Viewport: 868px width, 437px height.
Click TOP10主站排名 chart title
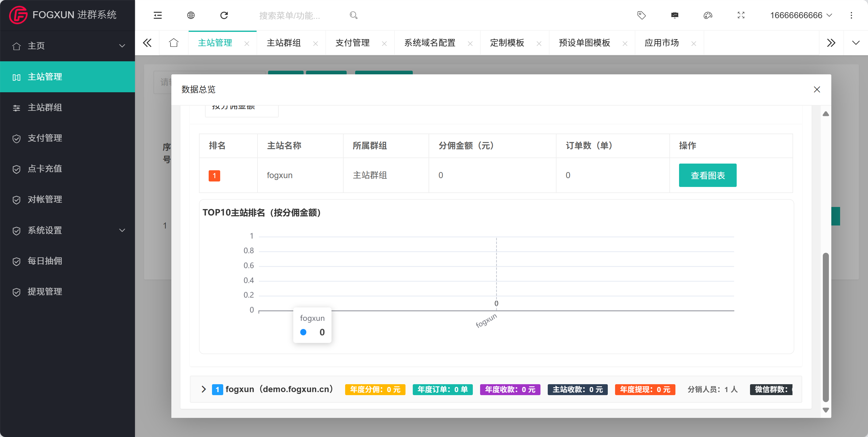point(262,212)
